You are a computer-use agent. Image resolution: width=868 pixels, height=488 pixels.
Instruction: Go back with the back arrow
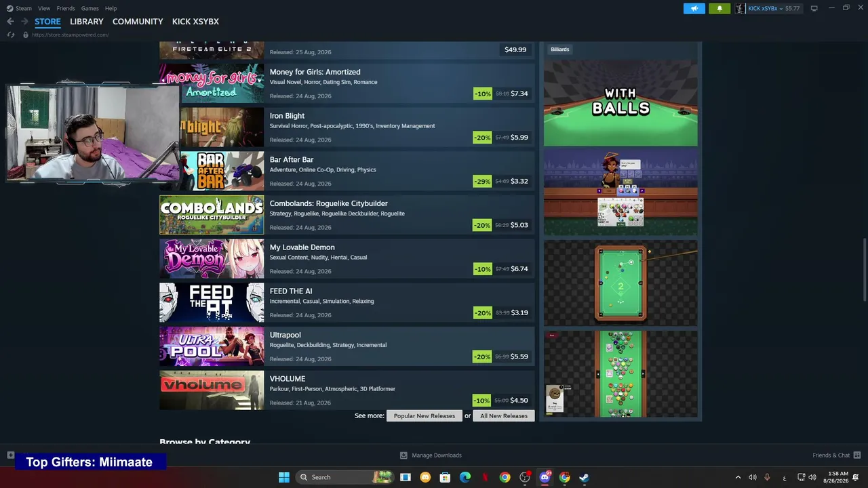10,22
